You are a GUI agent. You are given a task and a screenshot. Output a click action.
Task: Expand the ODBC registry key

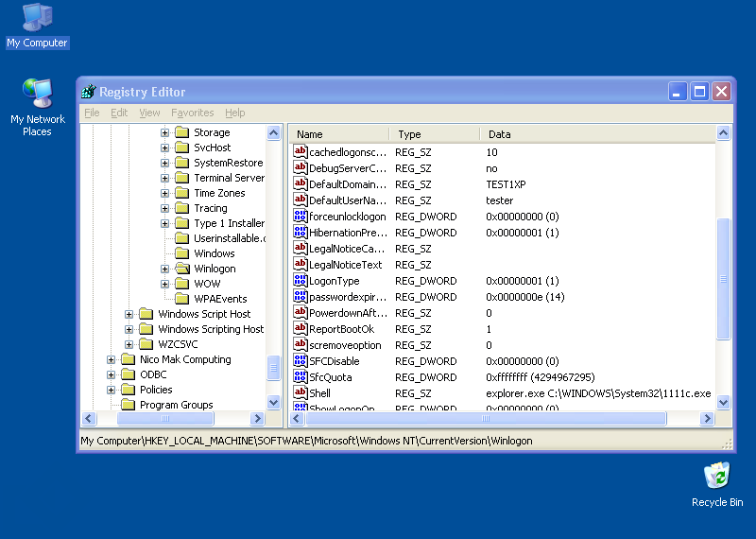pos(112,374)
